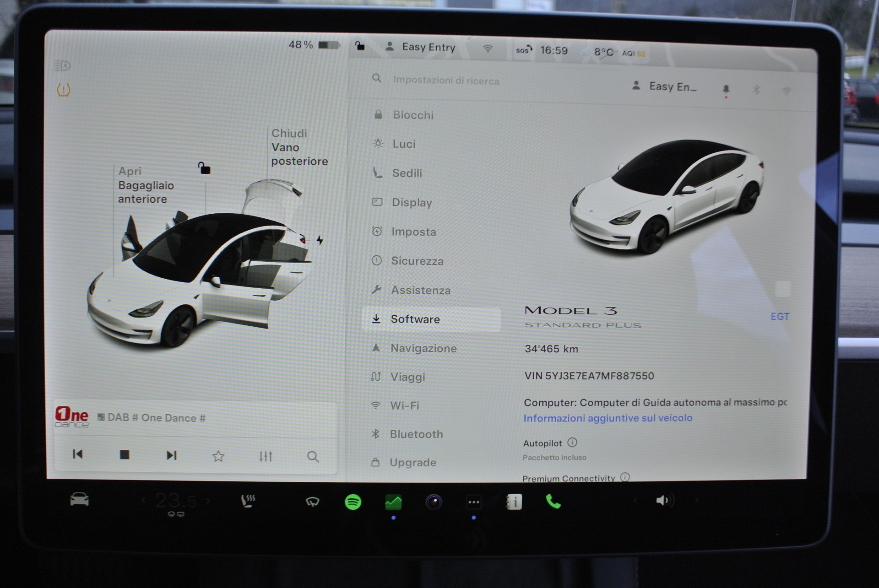Open the audio equalizer settings
879x588 pixels.
coord(266,456)
